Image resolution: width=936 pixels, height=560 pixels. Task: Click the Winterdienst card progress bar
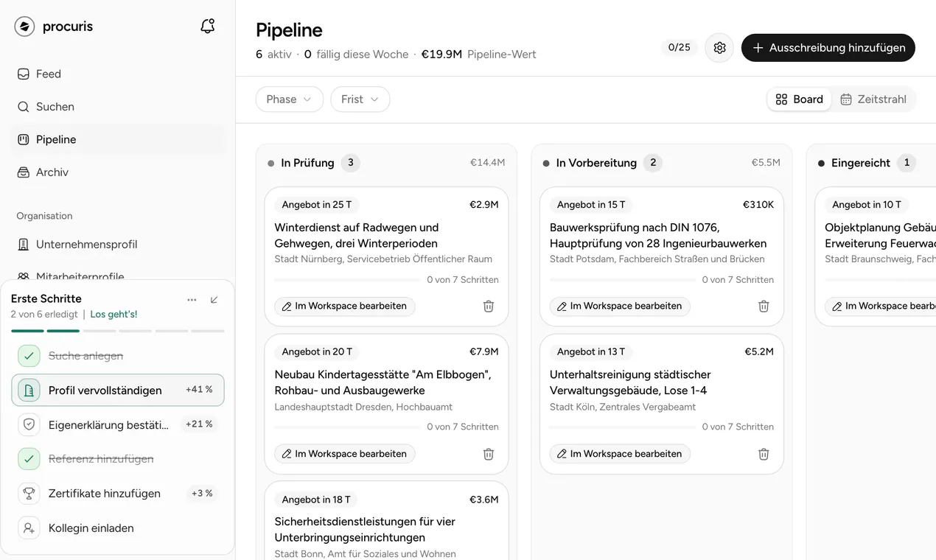pyautogui.click(x=347, y=280)
